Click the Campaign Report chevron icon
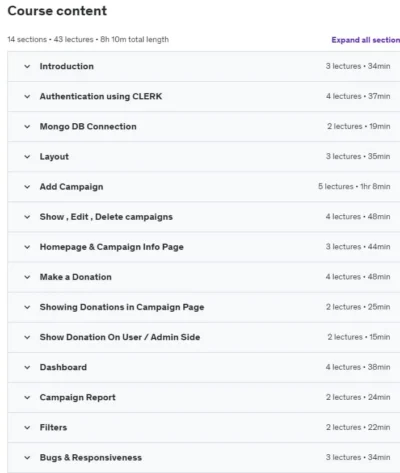The image size is (400, 473). pyautogui.click(x=27, y=397)
